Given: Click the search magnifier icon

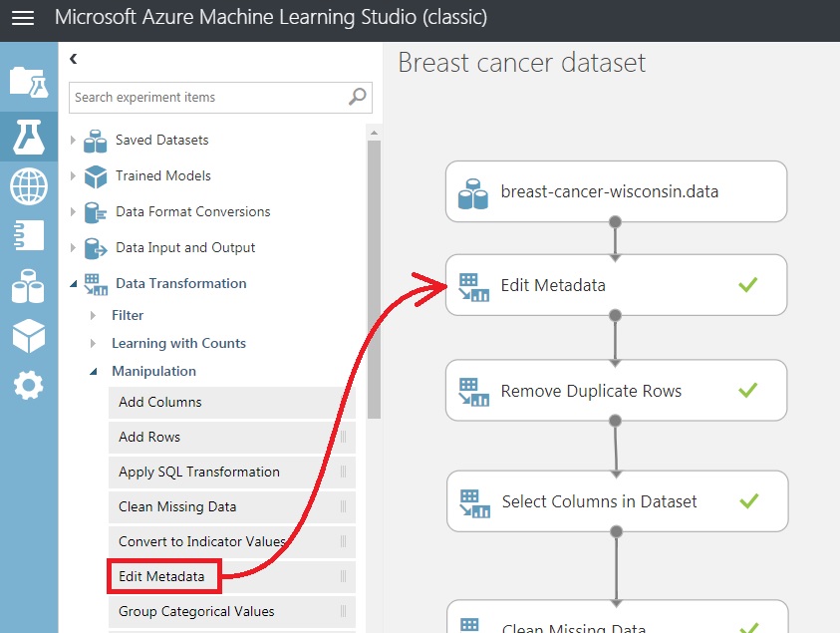Looking at the screenshot, I should tap(358, 97).
